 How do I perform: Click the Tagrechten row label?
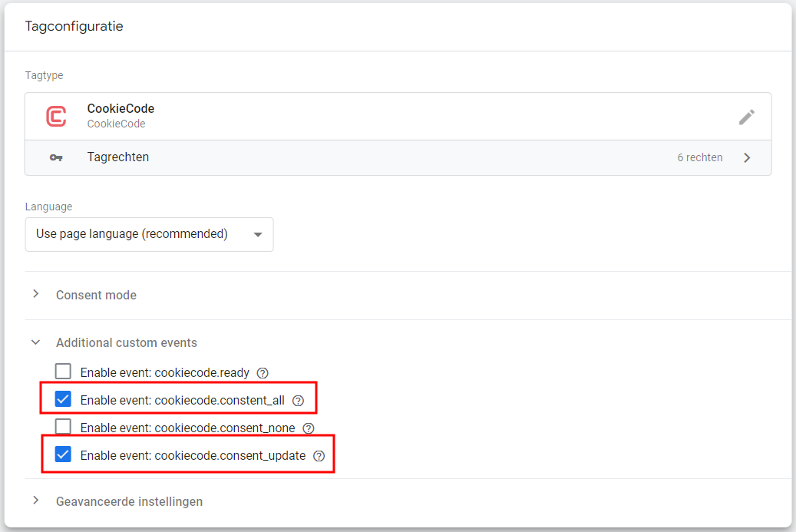tap(117, 157)
